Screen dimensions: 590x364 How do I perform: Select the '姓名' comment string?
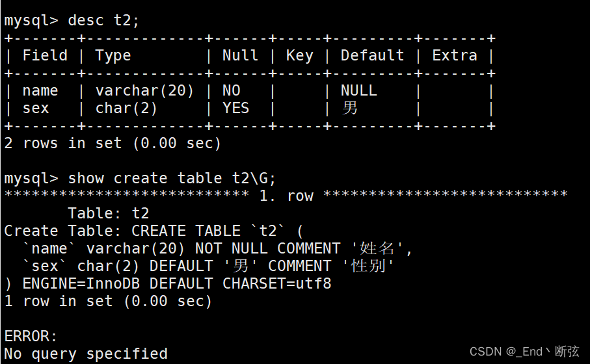377,248
